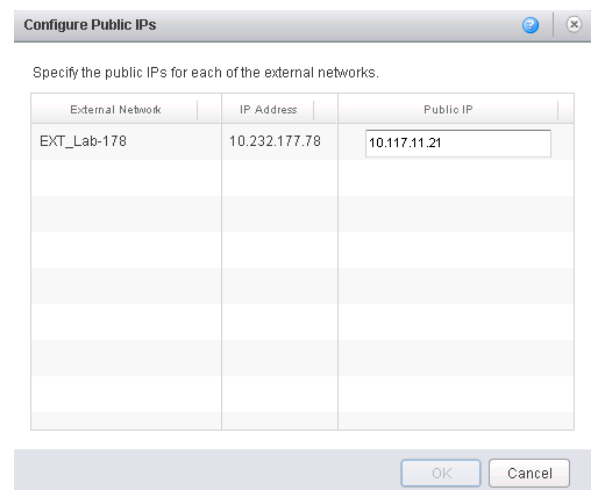The width and height of the screenshot is (606, 494).
Task: Click the divider after External Network header
Action: (x=197, y=110)
